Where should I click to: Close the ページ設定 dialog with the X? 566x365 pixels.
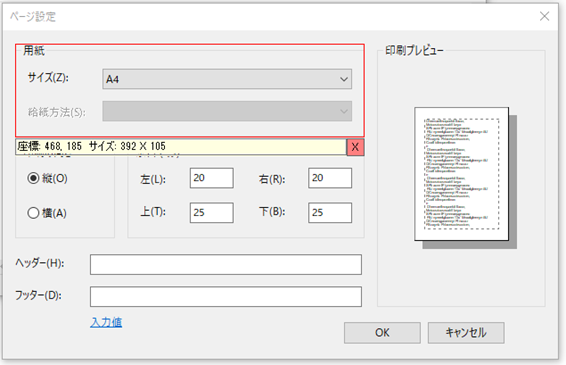[544, 16]
